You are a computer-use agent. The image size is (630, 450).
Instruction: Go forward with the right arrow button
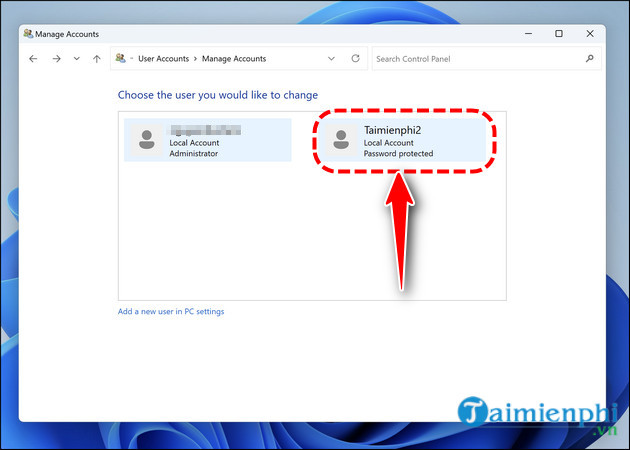pyautogui.click(x=57, y=59)
